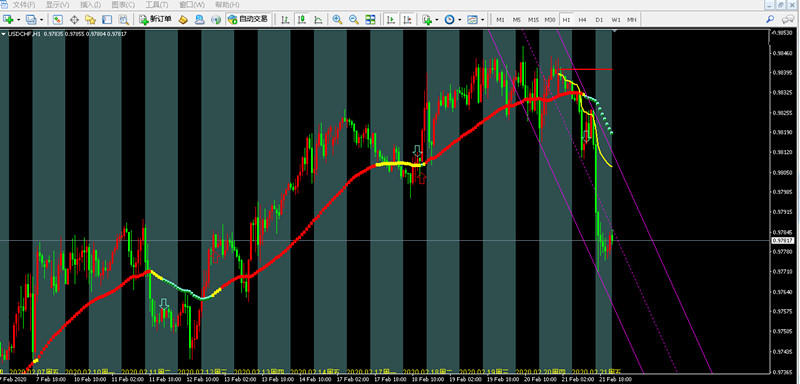The height and width of the screenshot is (384, 800).
Task: Zoom out on the chart
Action: [354, 19]
